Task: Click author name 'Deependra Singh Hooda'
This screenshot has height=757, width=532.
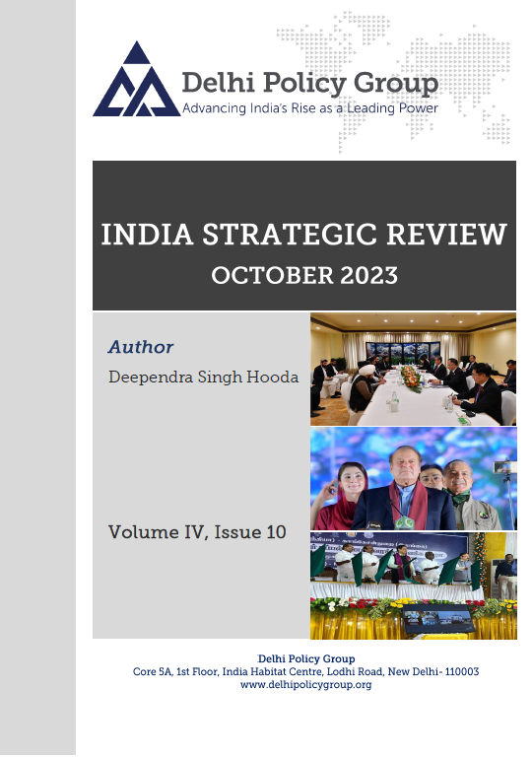Action: click(203, 378)
